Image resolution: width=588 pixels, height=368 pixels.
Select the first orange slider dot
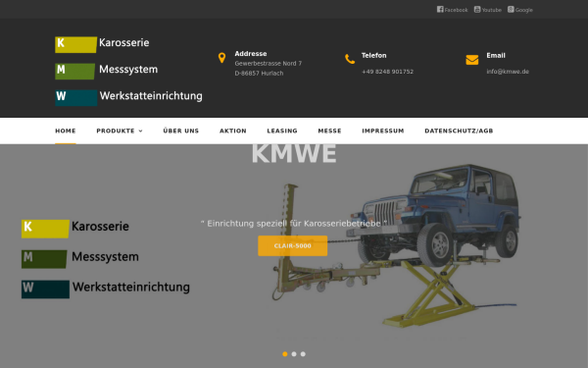click(284, 354)
